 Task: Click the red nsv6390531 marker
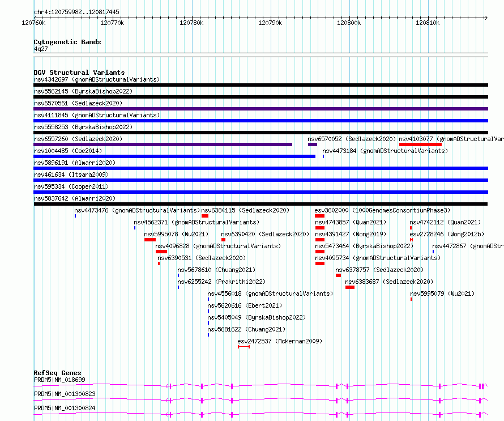[x=159, y=263]
